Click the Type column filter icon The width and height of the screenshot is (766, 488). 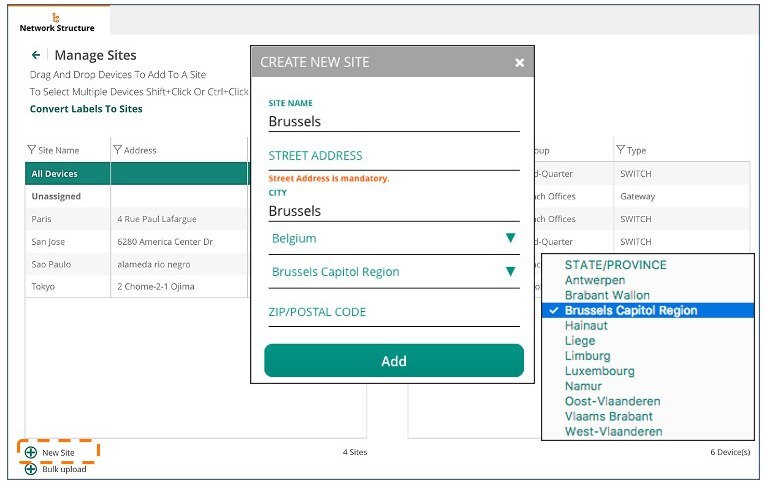point(621,151)
